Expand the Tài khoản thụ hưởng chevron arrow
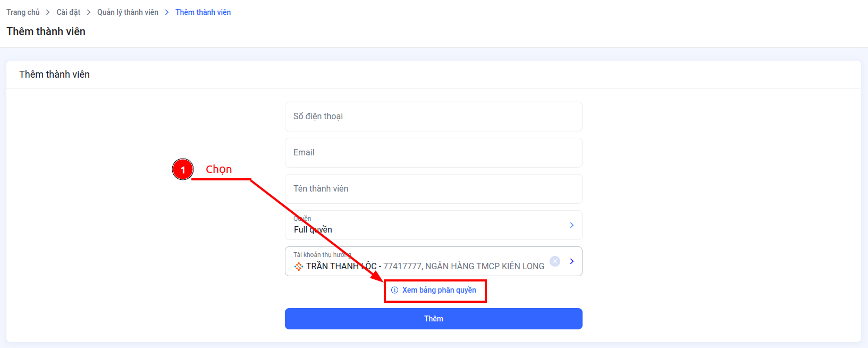 572,261
